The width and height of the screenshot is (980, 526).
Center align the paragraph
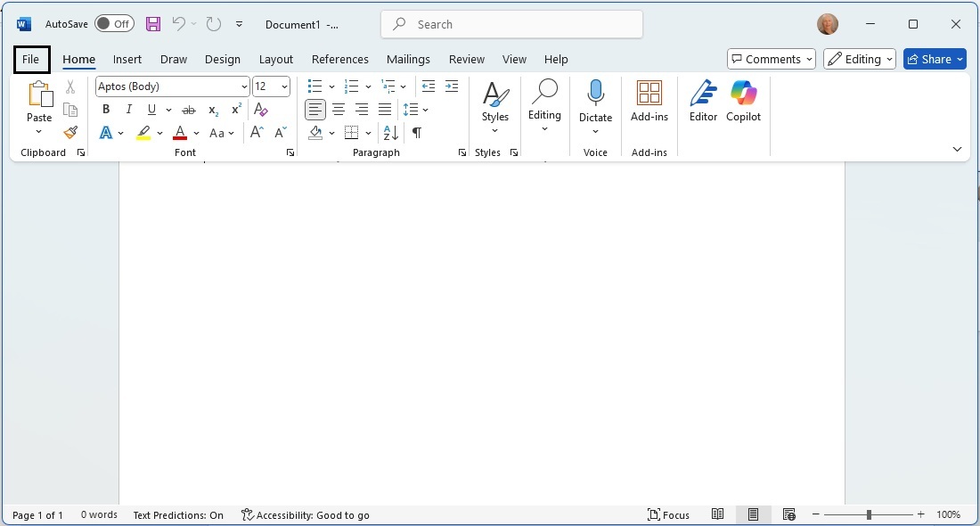coord(339,110)
